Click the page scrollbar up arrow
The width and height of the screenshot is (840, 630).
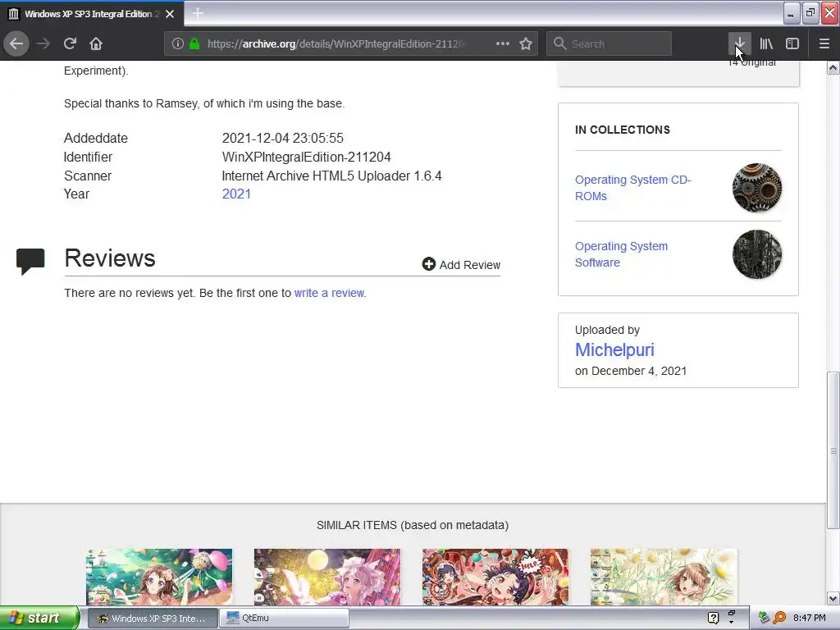pyautogui.click(x=833, y=68)
